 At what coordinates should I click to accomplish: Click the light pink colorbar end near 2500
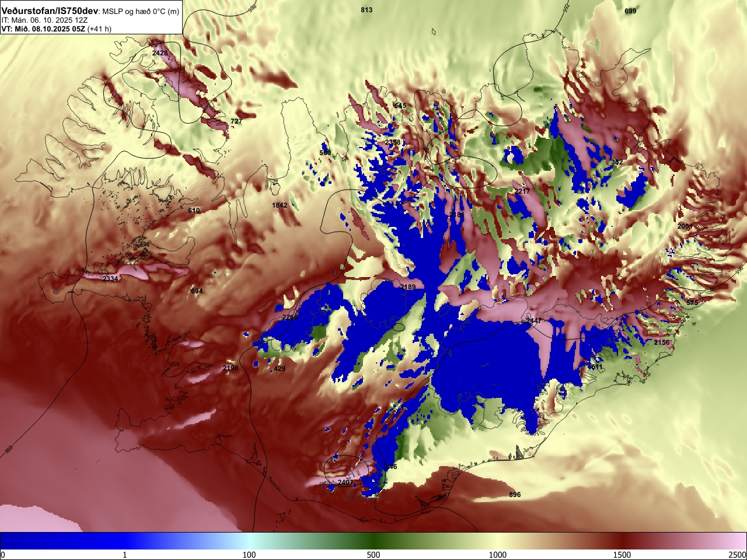pos(736,541)
